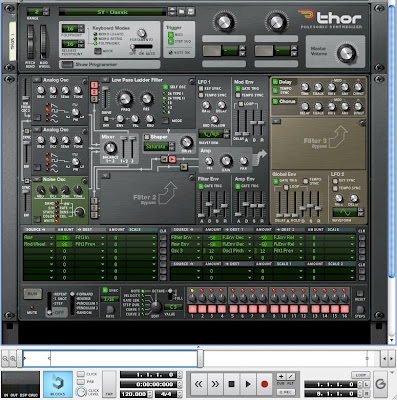Toggle the MIDI trigger button
Screen dimensions: 397x400
171,34
